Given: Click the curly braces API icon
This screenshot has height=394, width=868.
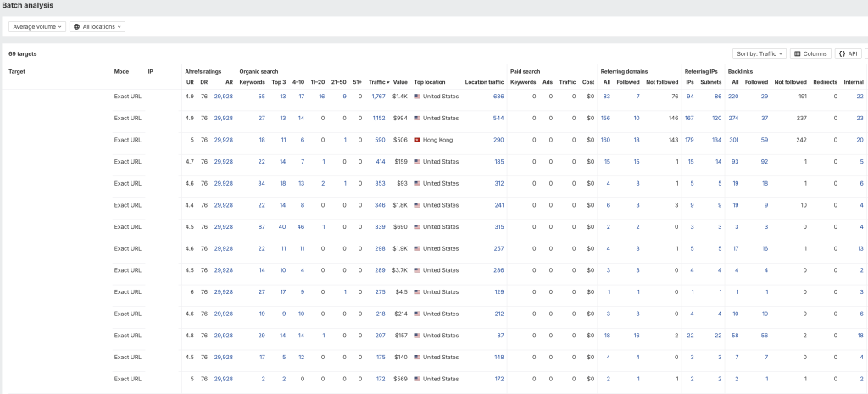Looking at the screenshot, I should coord(842,53).
